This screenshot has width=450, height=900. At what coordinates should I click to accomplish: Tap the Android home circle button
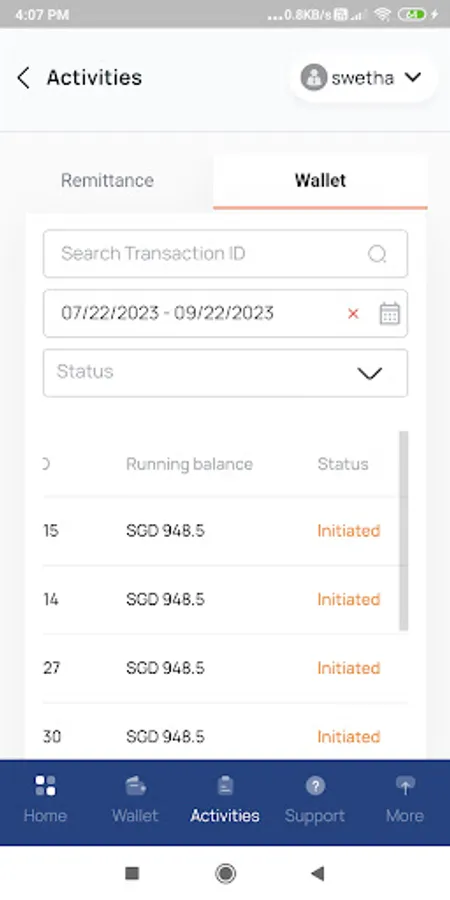[226, 874]
